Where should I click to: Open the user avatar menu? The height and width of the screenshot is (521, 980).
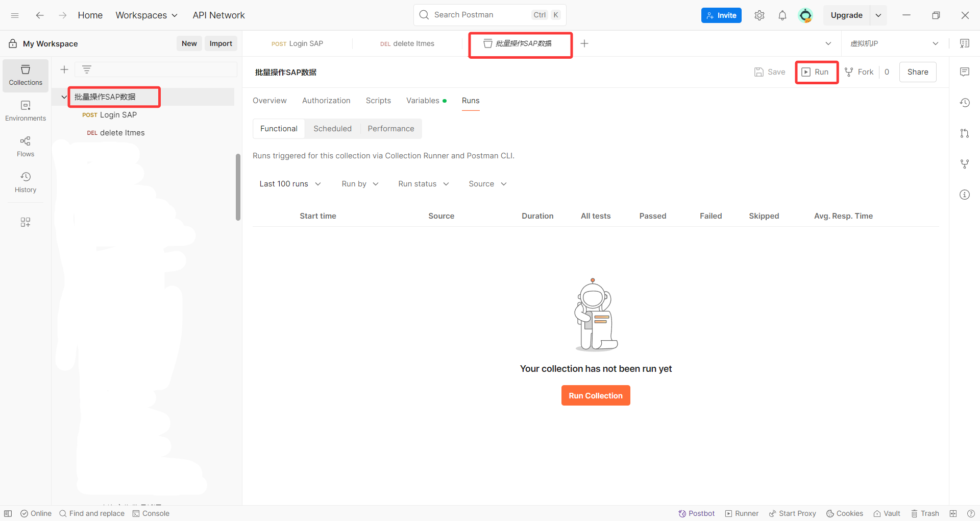(805, 15)
